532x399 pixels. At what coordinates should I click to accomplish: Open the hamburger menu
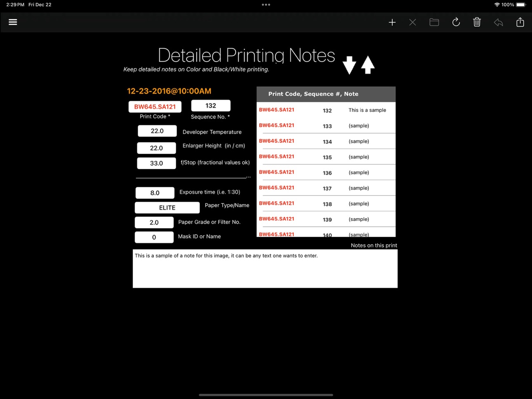13,22
